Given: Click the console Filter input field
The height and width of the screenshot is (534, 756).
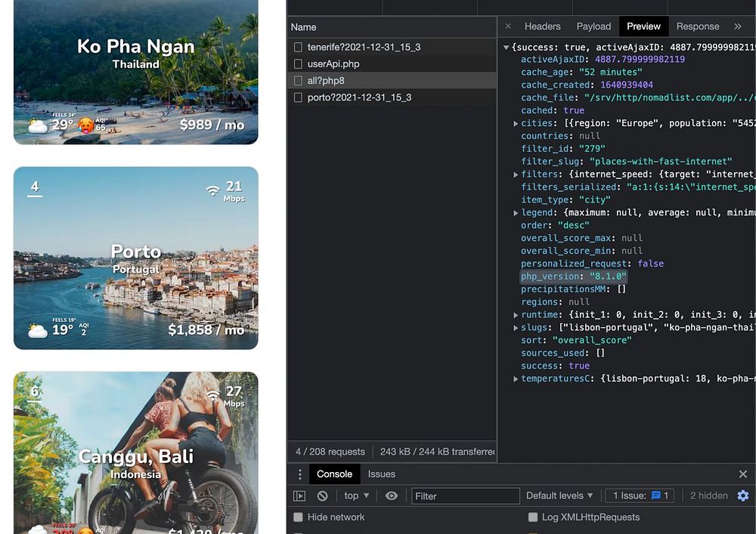Looking at the screenshot, I should [465, 496].
